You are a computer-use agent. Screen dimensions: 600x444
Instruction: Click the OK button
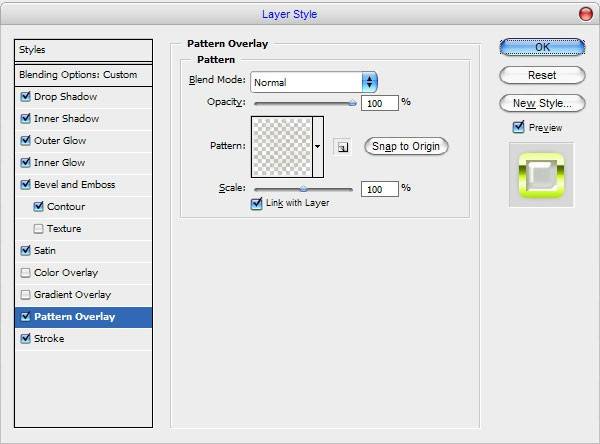pos(542,47)
